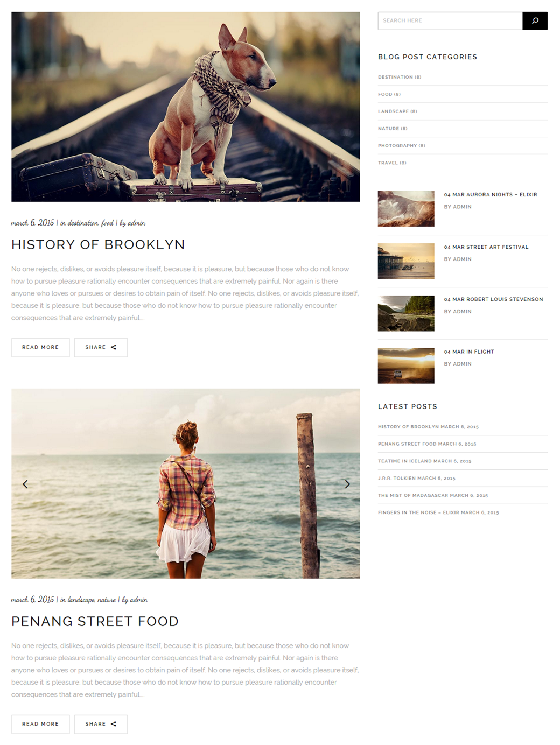Viewport: 560px width, 745px height.
Task: Click the slider next arrow on beach image
Action: click(347, 484)
